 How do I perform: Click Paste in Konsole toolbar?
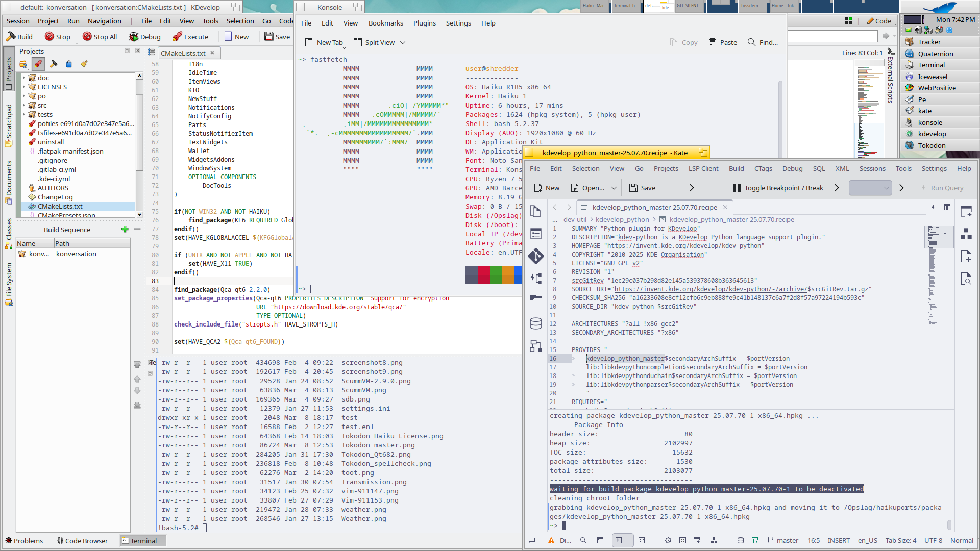pyautogui.click(x=723, y=42)
